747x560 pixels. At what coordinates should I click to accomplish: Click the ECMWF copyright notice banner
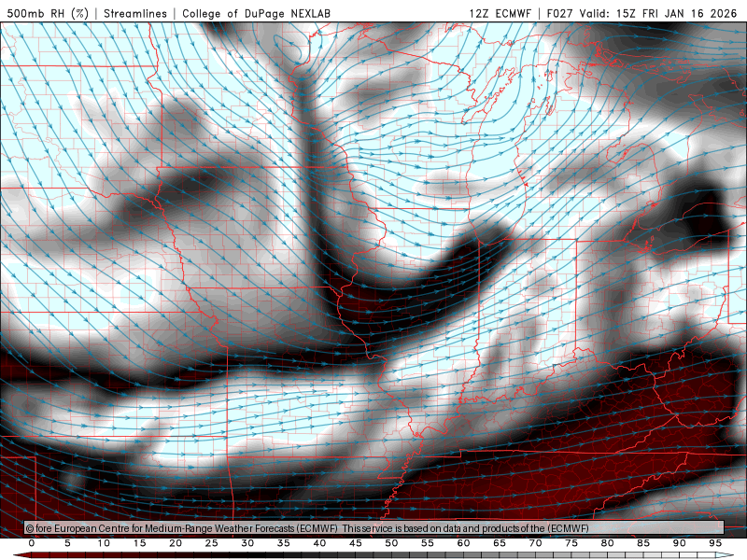(x=374, y=528)
